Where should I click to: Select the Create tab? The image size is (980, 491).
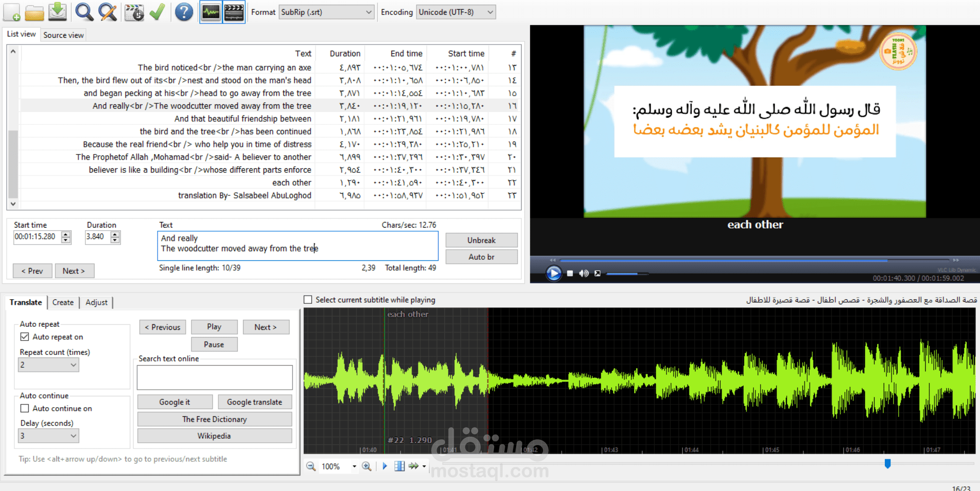63,302
